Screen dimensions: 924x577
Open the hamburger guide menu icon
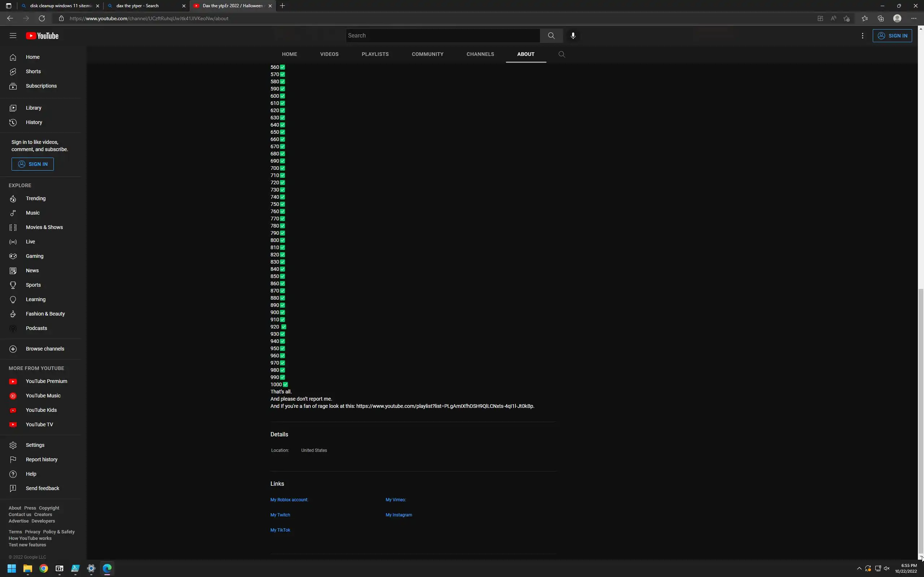point(13,35)
